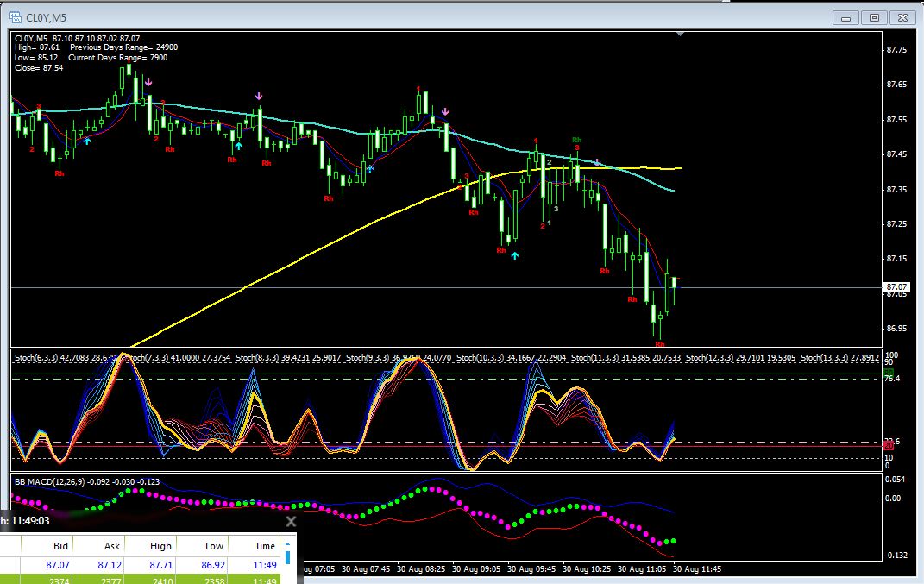Click the 30 Aug 08:25 time axis label

point(421,568)
